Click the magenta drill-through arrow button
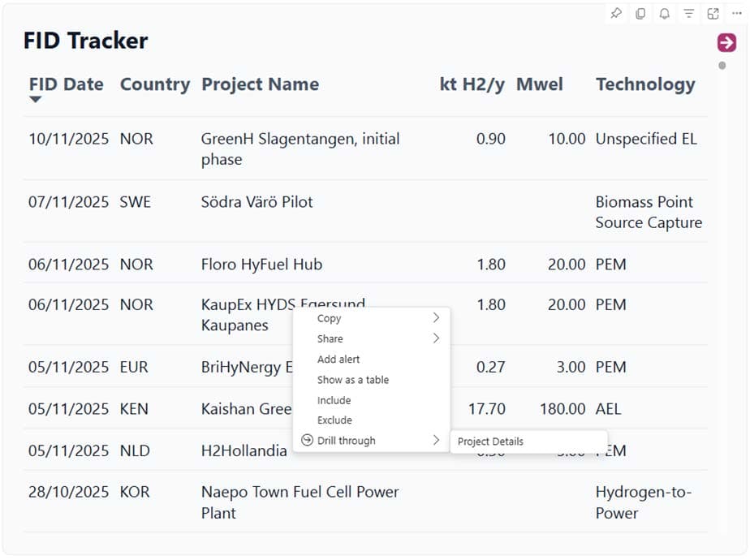This screenshot has width=750, height=560. click(x=726, y=43)
